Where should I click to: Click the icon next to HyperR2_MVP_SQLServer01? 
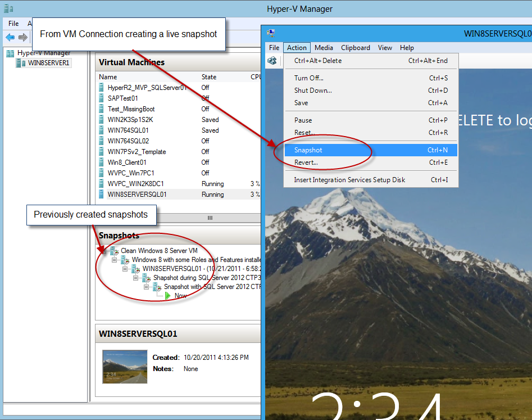point(101,88)
